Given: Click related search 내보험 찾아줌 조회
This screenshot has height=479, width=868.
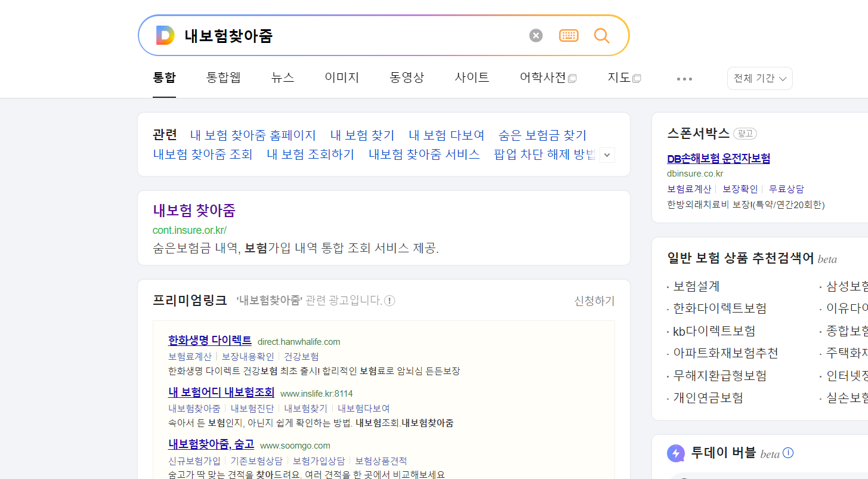Looking at the screenshot, I should 203,154.
